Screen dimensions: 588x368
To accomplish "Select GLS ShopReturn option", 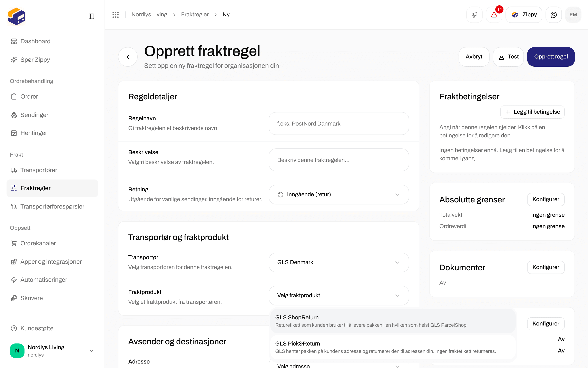I will (393, 321).
